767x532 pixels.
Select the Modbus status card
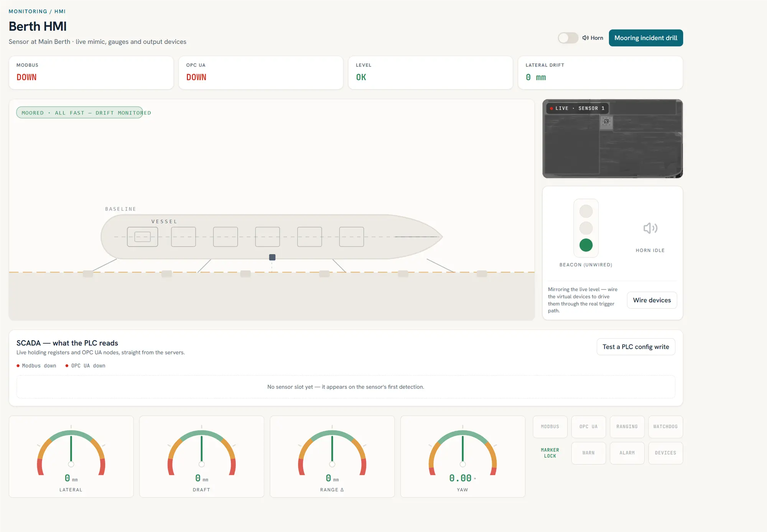(x=91, y=73)
